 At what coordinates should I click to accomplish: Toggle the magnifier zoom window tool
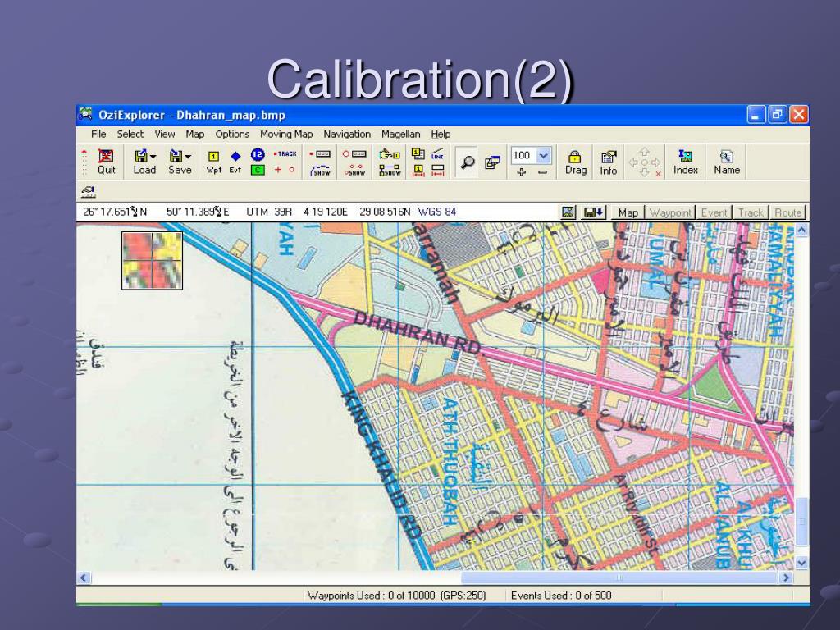coord(468,162)
